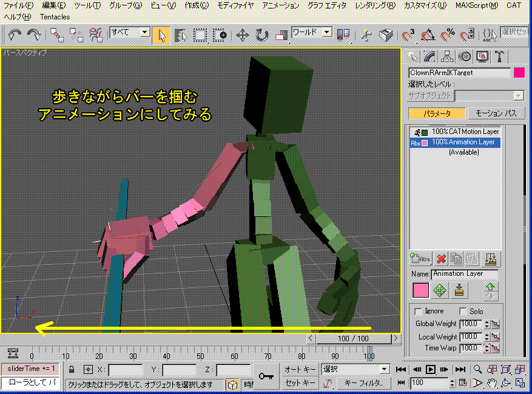Image resolution: width=532 pixels, height=394 pixels.
Task: Click the セット キー button
Action: tap(300, 383)
